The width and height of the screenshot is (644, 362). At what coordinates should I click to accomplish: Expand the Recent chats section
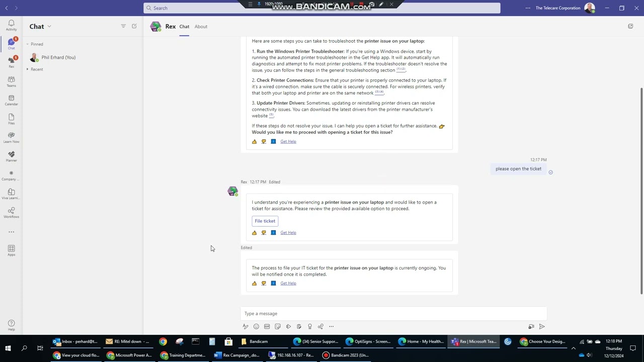[x=27, y=69]
